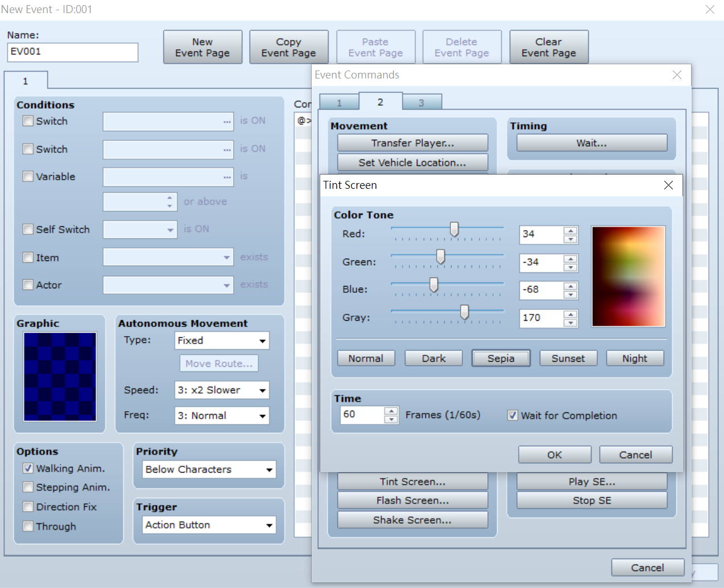Reset tone with the Normal preset
The width and height of the screenshot is (724, 588).
coord(366,358)
